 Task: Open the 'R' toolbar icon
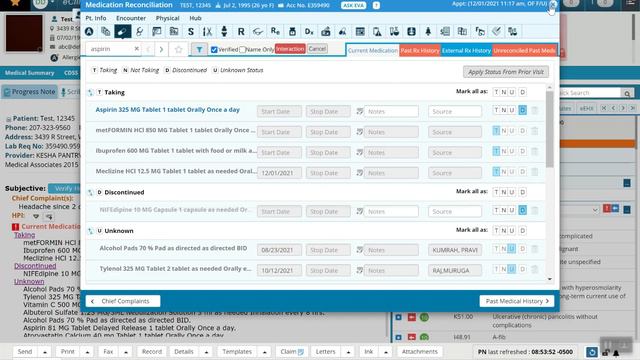(x=241, y=31)
